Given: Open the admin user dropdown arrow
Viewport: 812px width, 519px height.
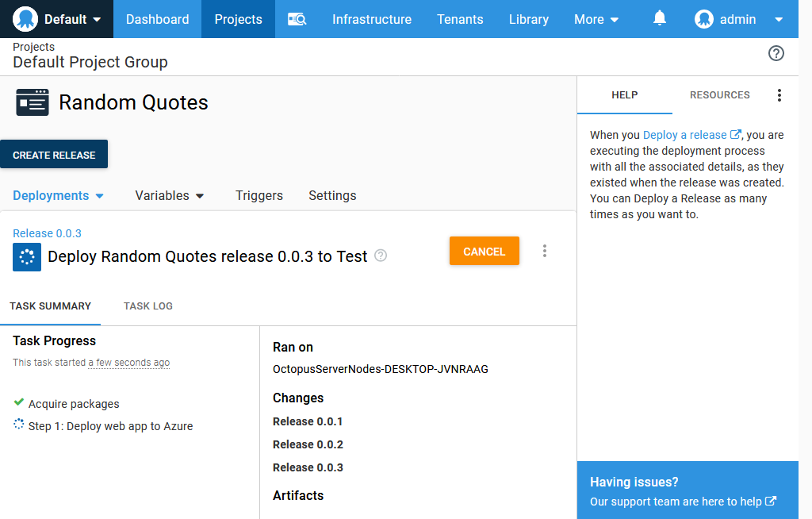Looking at the screenshot, I should (779, 20).
